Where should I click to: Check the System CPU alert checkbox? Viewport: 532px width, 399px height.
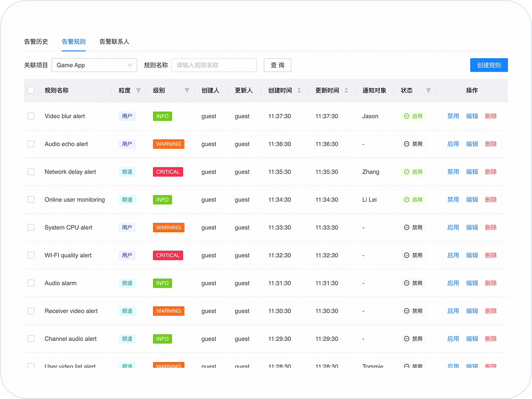tap(31, 227)
